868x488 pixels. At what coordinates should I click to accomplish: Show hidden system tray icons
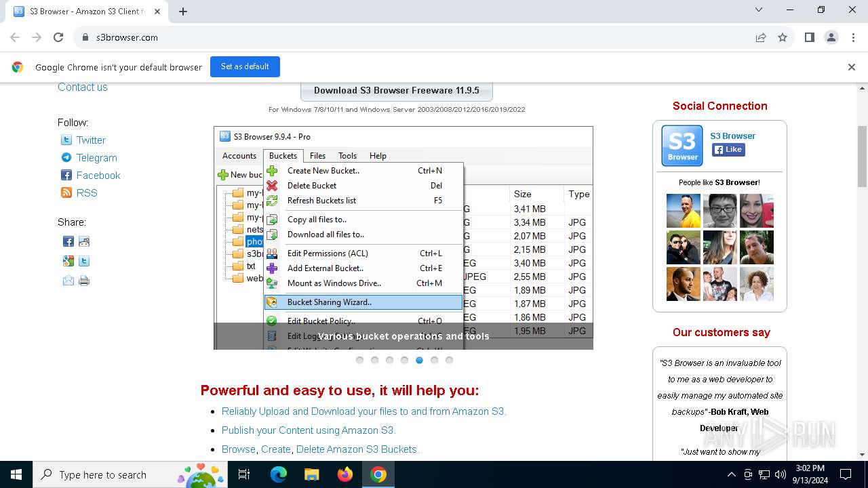(x=731, y=474)
